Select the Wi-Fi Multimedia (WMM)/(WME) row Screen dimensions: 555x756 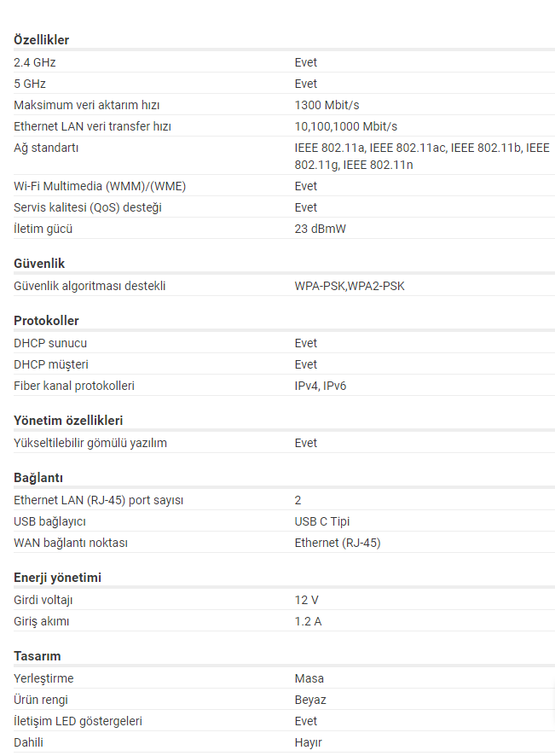tap(284, 186)
